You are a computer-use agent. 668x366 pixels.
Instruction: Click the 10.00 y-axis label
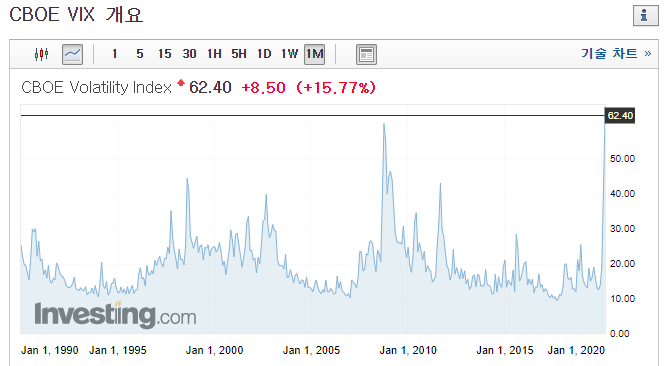click(x=622, y=299)
